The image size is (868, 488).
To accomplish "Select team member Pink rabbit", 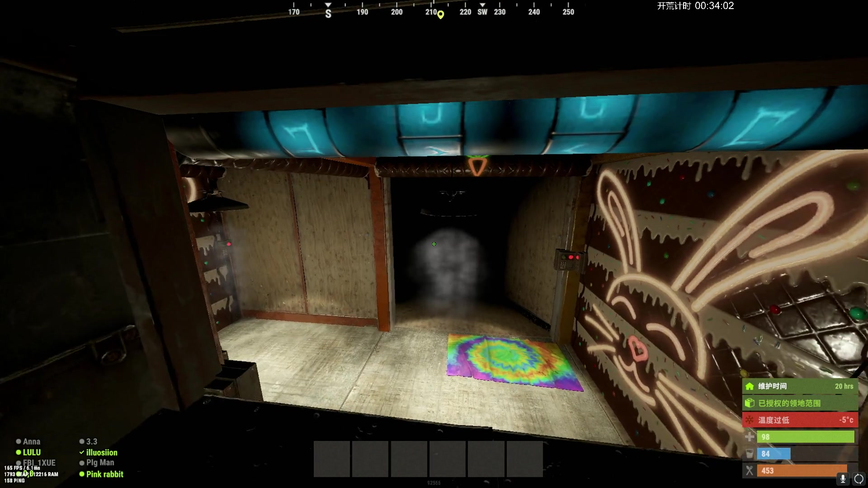I will click(x=104, y=474).
